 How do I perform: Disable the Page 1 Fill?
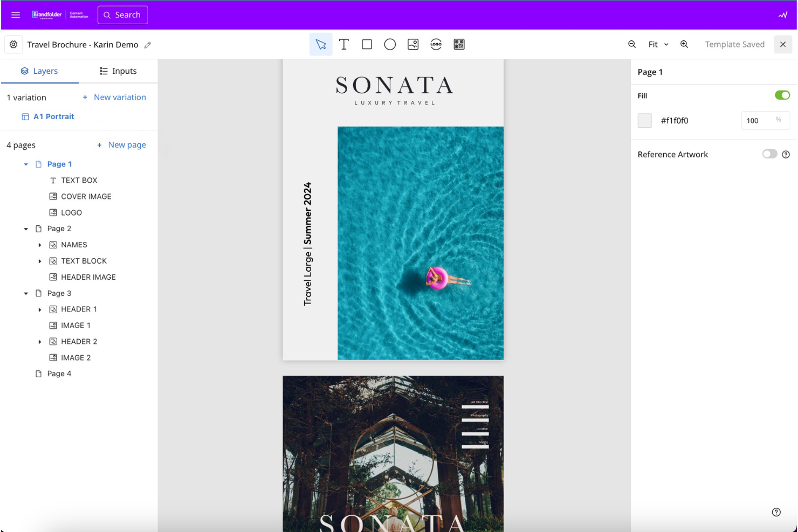point(782,95)
